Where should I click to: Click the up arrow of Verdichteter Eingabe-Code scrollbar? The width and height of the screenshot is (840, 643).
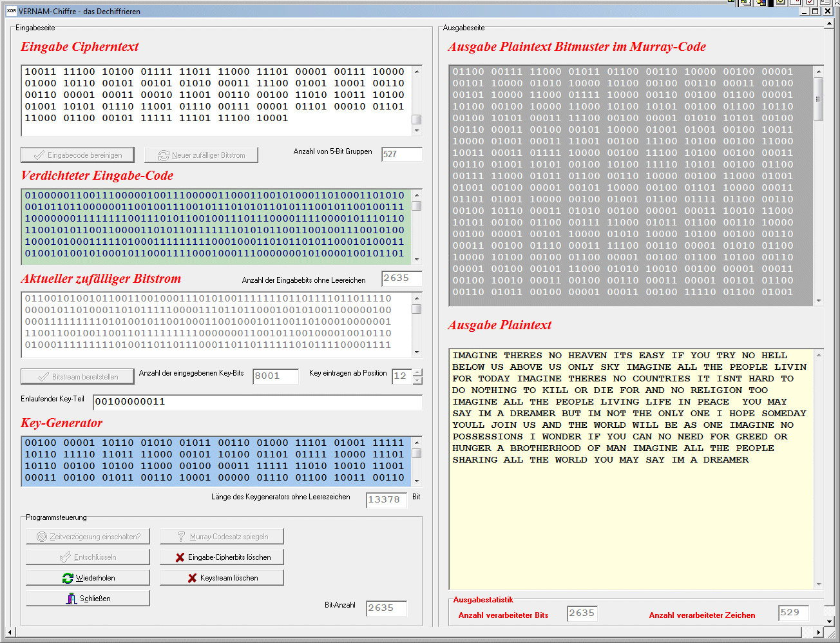point(417,195)
